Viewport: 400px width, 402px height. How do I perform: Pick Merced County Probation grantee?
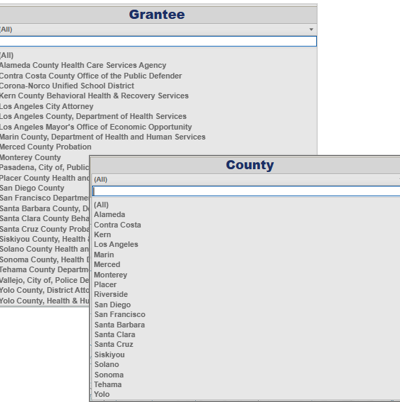[x=46, y=147]
